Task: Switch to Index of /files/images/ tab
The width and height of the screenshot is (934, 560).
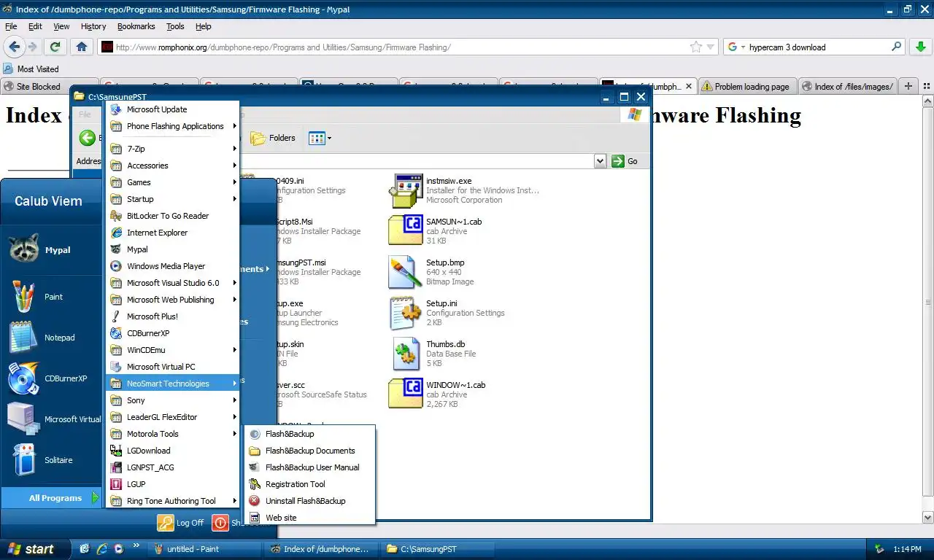Action: point(847,86)
